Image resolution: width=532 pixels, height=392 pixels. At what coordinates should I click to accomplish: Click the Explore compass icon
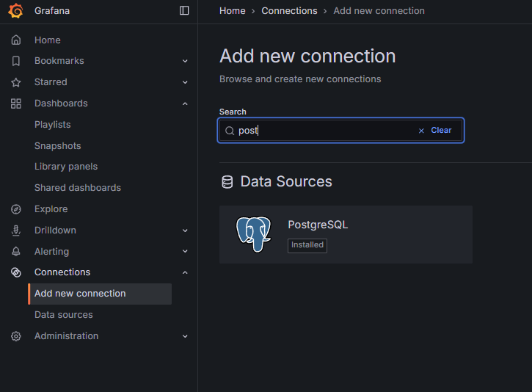pos(16,209)
